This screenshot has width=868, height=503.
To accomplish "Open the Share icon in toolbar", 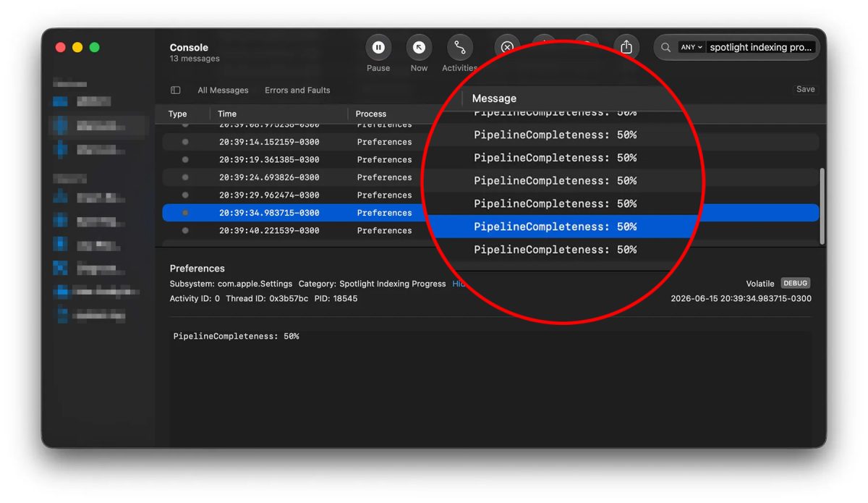I will (626, 48).
